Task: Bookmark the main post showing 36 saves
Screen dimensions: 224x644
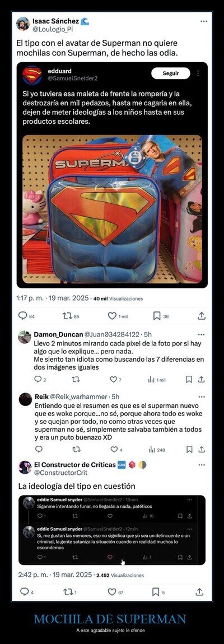Action: click(x=157, y=315)
